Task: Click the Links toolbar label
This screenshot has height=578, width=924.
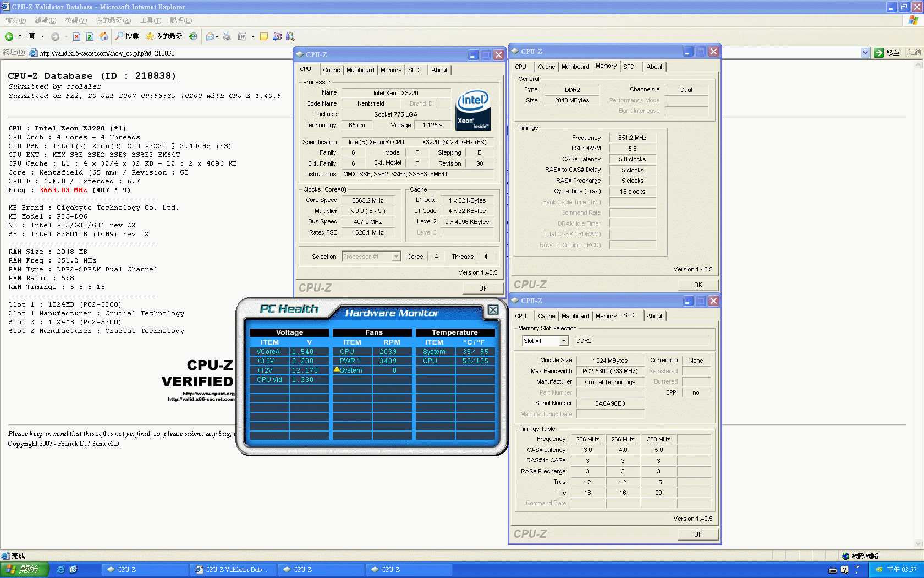Action: coord(914,52)
